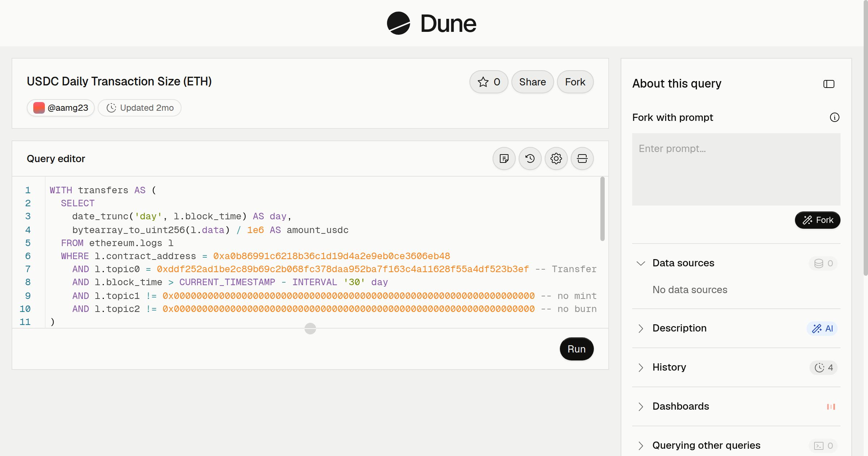
Task: Click the black Fork with prompt button
Action: click(x=817, y=220)
